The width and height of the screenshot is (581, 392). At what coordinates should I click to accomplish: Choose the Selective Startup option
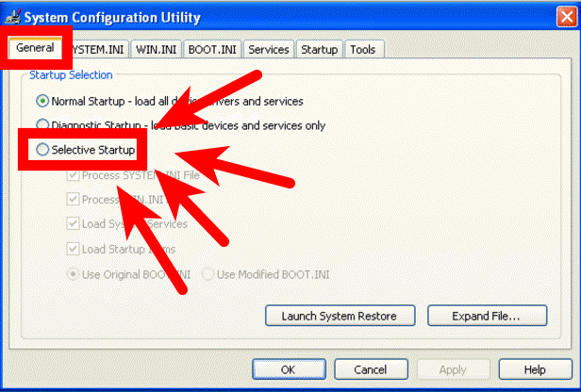(x=42, y=150)
